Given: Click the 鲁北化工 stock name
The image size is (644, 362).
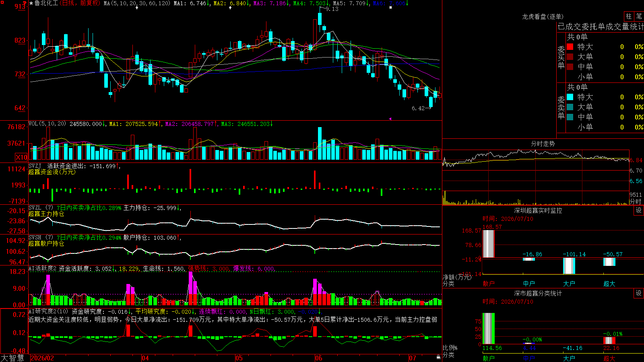Looking at the screenshot, I should [46, 3].
